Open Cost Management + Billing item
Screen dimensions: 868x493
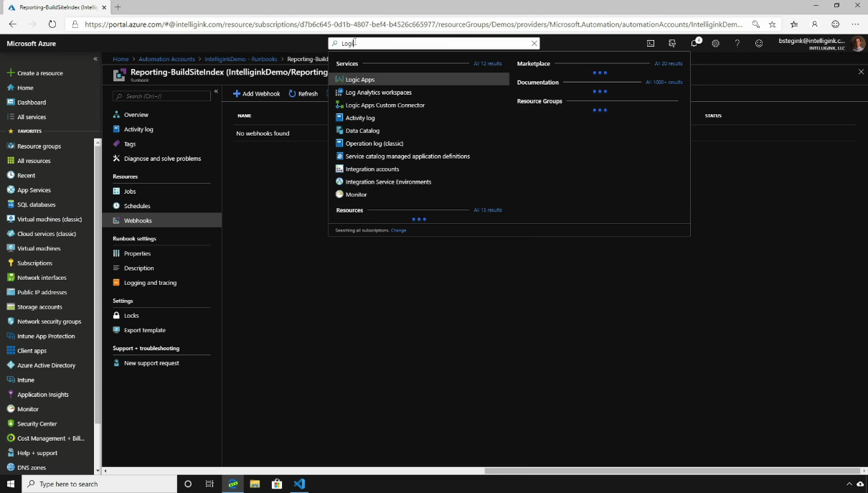point(50,438)
